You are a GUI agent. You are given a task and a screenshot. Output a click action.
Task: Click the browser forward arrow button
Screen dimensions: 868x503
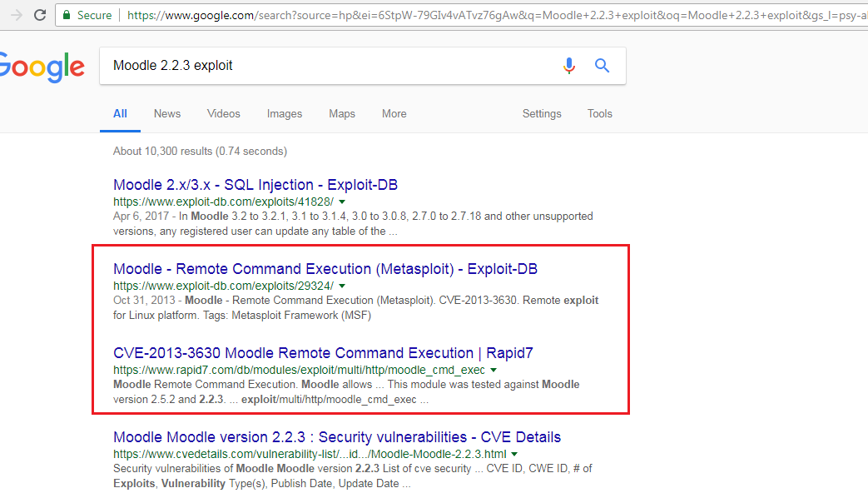tap(16, 15)
